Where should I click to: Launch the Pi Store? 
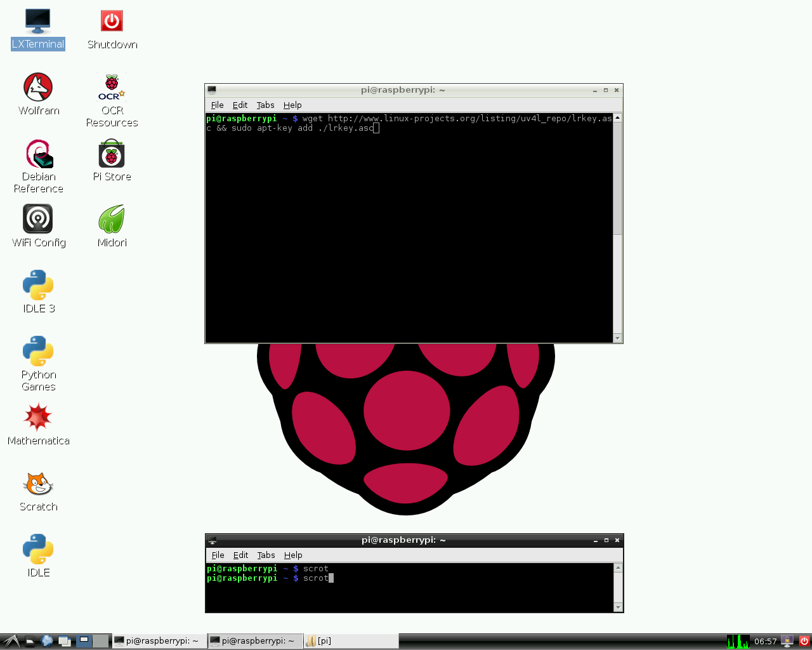111,154
